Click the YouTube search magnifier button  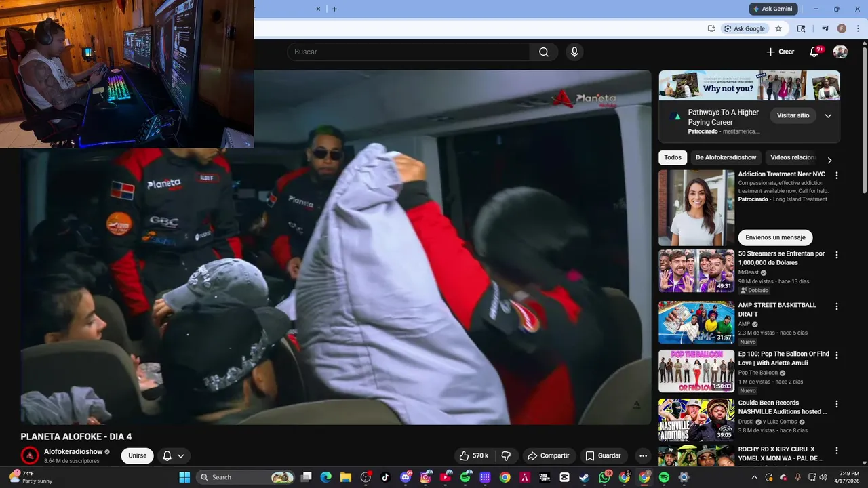point(544,52)
